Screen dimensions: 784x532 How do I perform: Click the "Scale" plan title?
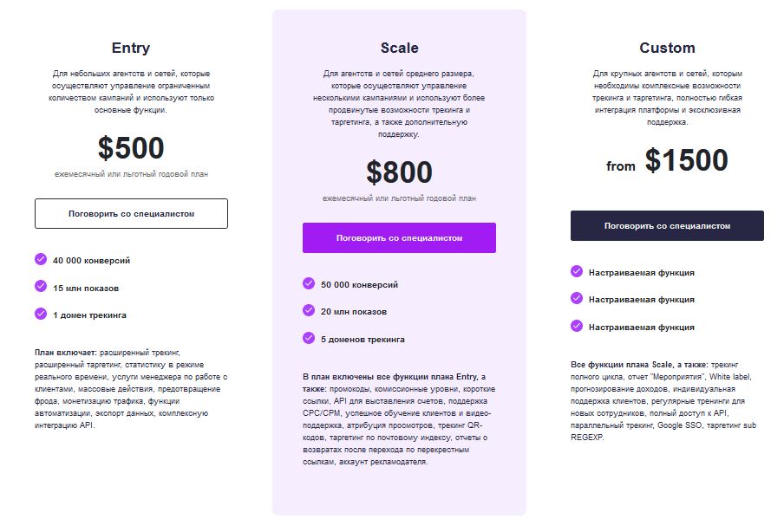(399, 49)
